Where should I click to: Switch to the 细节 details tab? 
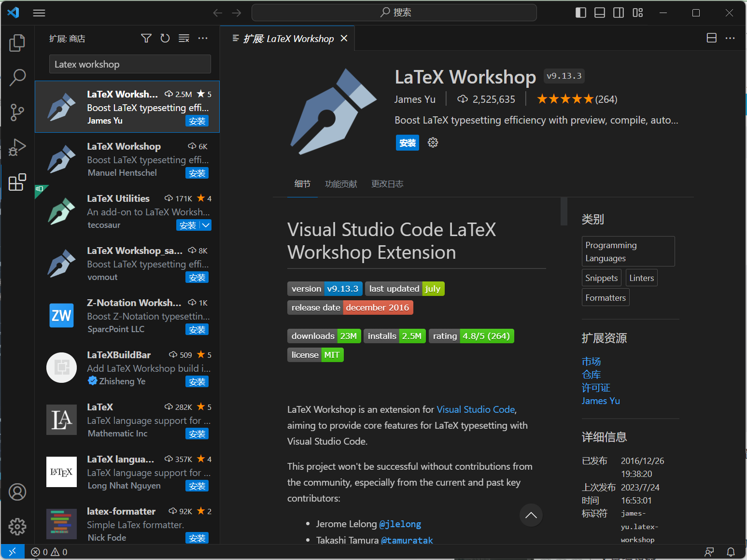302,184
